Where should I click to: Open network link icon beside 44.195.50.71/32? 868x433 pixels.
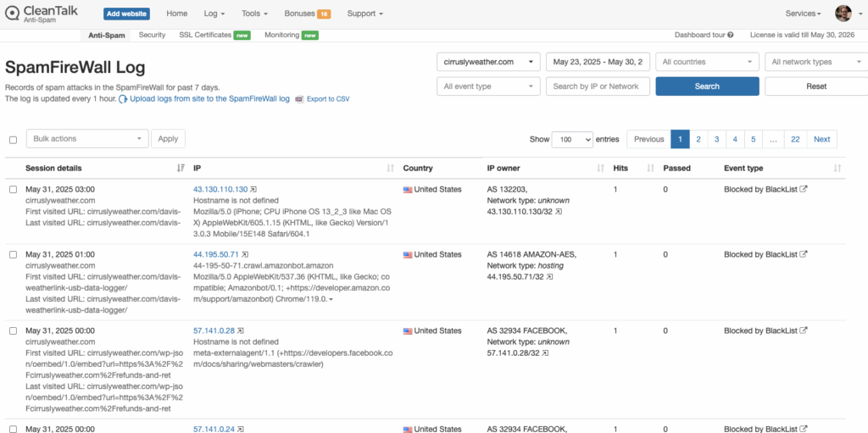tap(549, 277)
